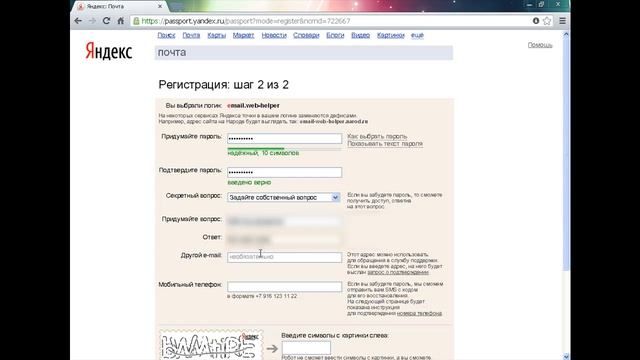Open the Помощь help link
This screenshot has width=640, height=360.
(x=540, y=45)
